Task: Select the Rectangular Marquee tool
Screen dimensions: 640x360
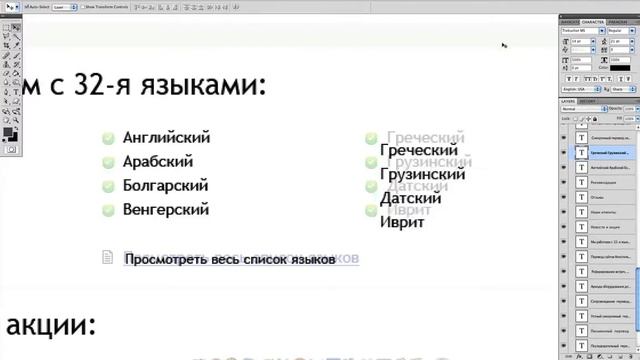Action: (x=7, y=27)
